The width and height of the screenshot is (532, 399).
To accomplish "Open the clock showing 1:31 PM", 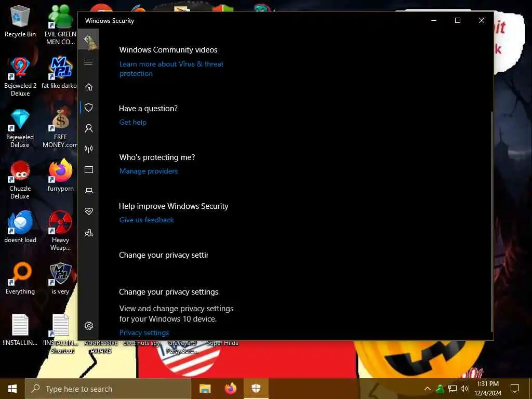I will [x=488, y=389].
